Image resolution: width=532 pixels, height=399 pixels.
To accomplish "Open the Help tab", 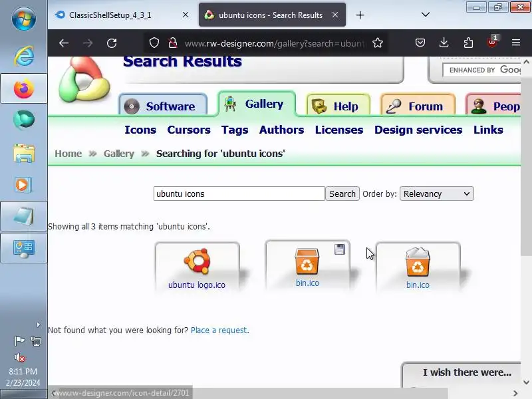I will 338,106.
